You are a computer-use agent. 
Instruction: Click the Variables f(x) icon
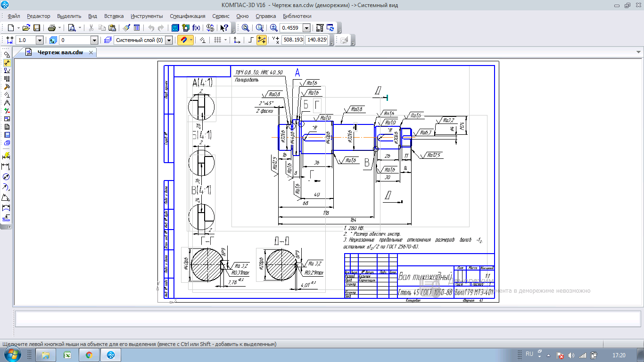(x=196, y=28)
